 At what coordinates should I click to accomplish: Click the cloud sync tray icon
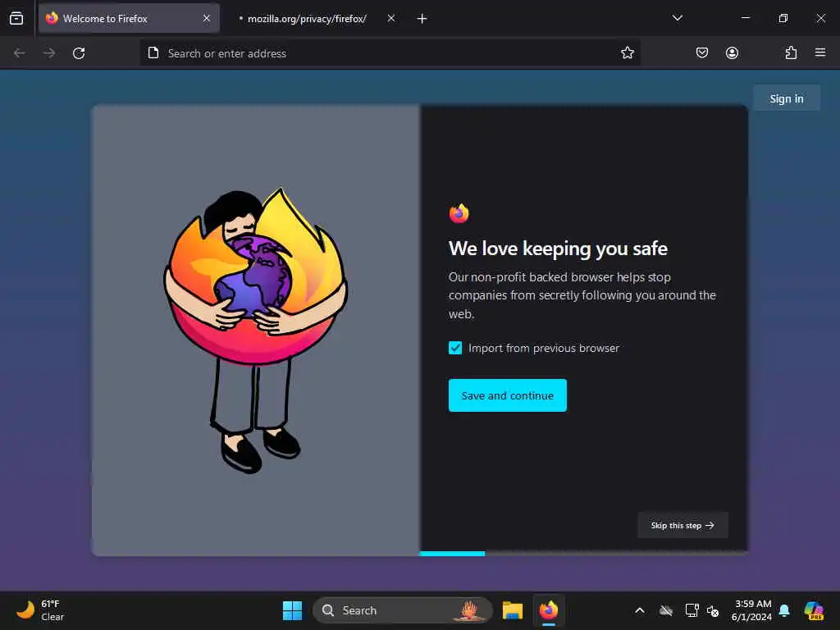[x=666, y=610]
